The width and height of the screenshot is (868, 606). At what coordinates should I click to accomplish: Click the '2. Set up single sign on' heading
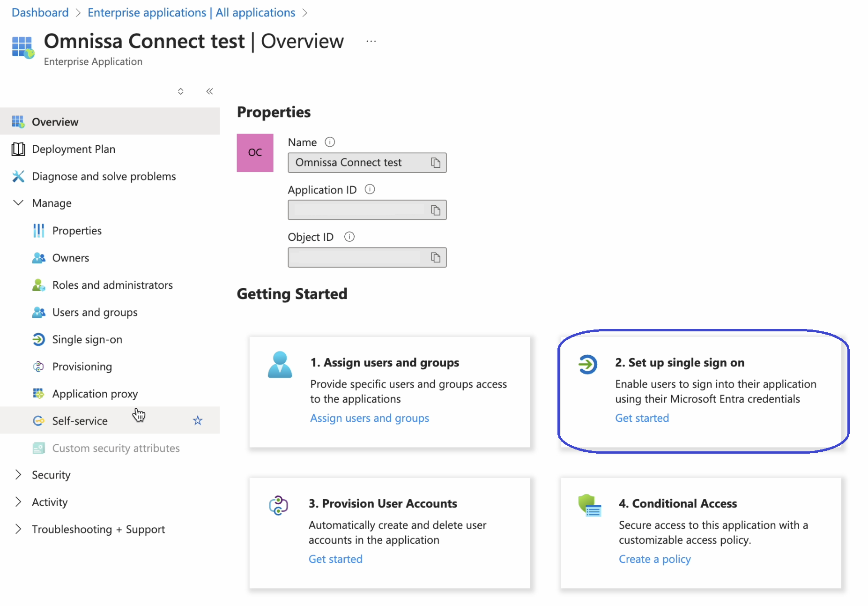pyautogui.click(x=680, y=363)
